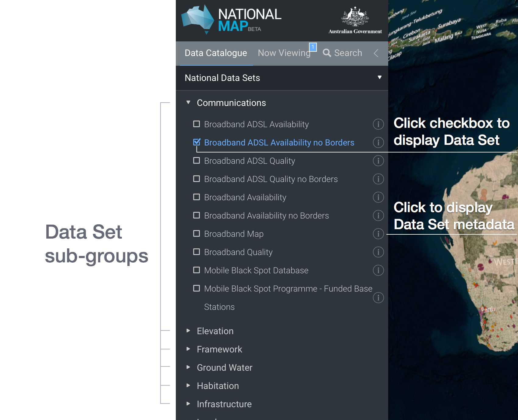Screen dimensions: 518x420
Task: Expand the Framework group triangle
Action: (188, 349)
